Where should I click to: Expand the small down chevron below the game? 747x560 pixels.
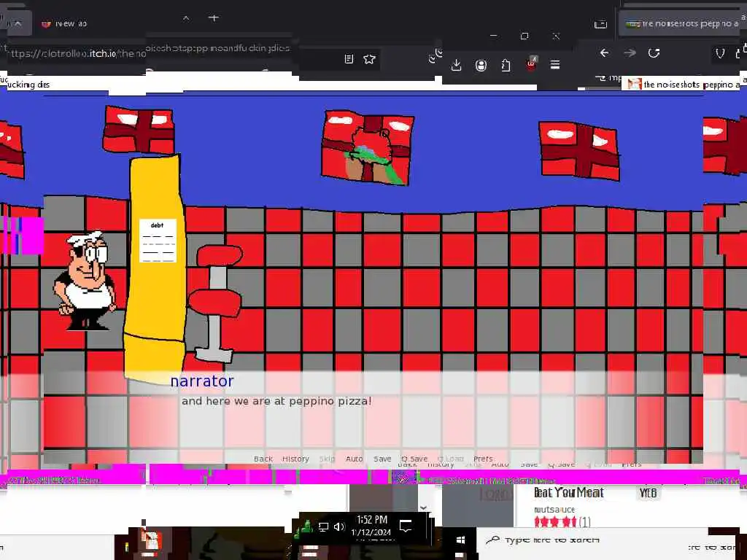(423, 508)
